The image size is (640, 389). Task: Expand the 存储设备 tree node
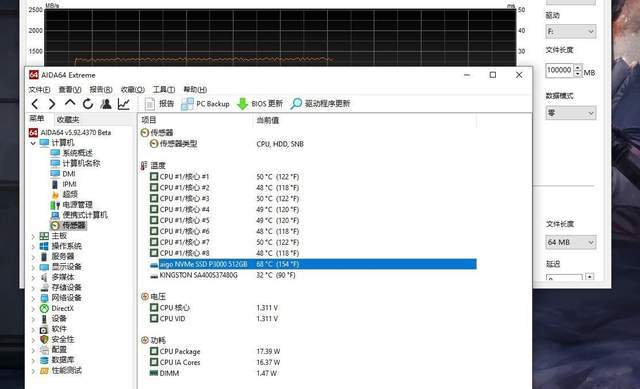pyautogui.click(x=33, y=288)
